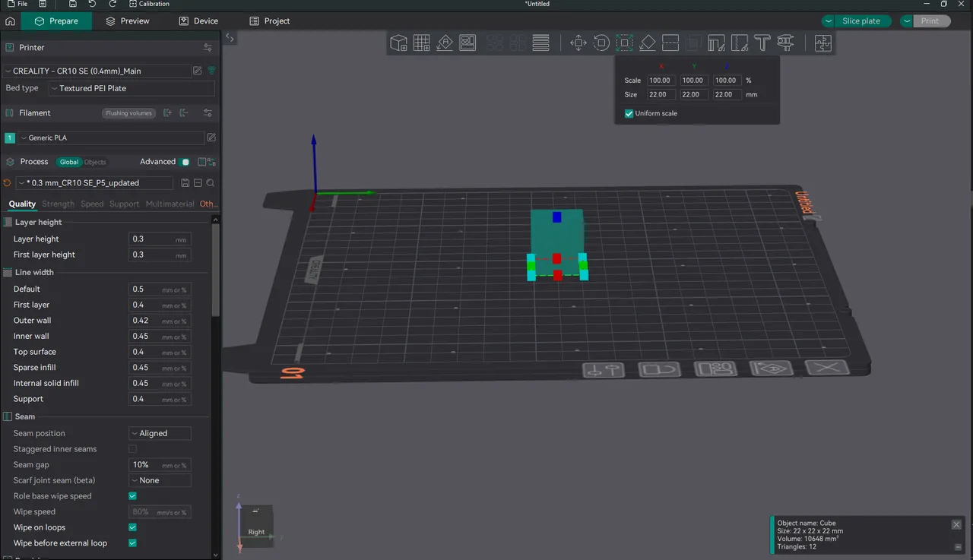Viewport: 973px width, 560px height.
Task: Enable Uniform scale
Action: (629, 113)
